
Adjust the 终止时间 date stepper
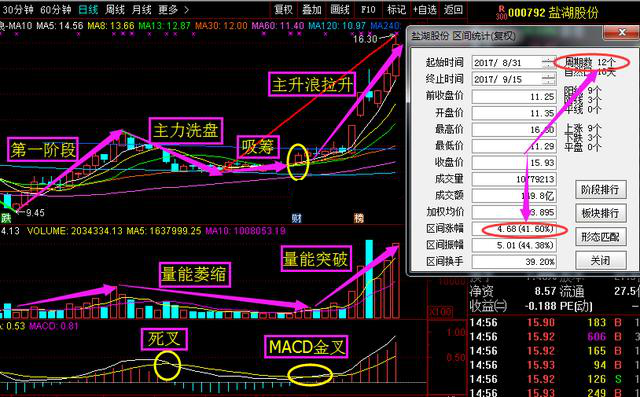pyautogui.click(x=549, y=79)
